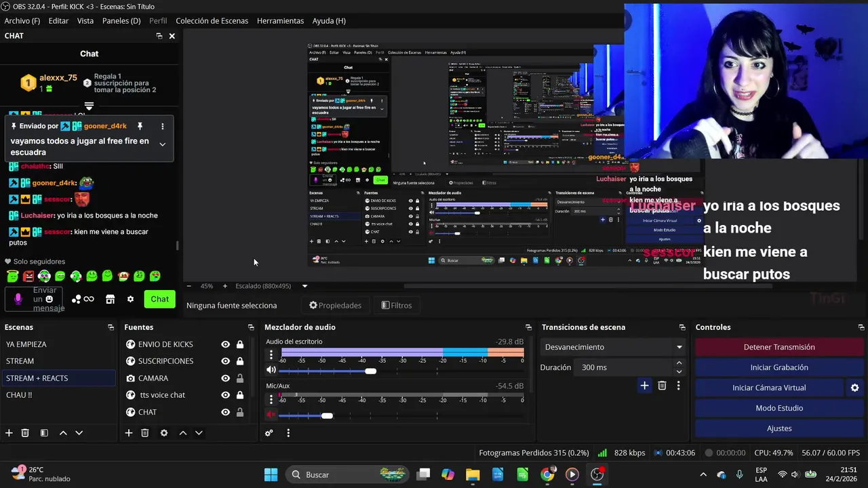Open Desvanecimiento transition dropdown
The height and width of the screenshot is (488, 868).
coord(613,347)
